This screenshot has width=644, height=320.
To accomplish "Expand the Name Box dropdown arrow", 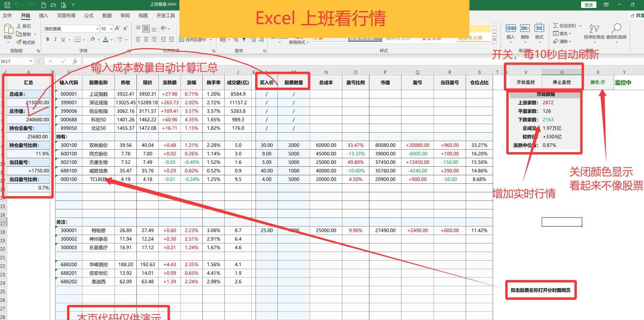I will (x=31, y=61).
